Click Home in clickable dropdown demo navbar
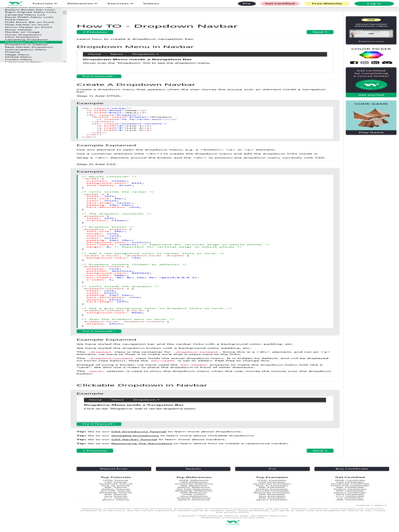This screenshot has height=532, width=399. 95,400
